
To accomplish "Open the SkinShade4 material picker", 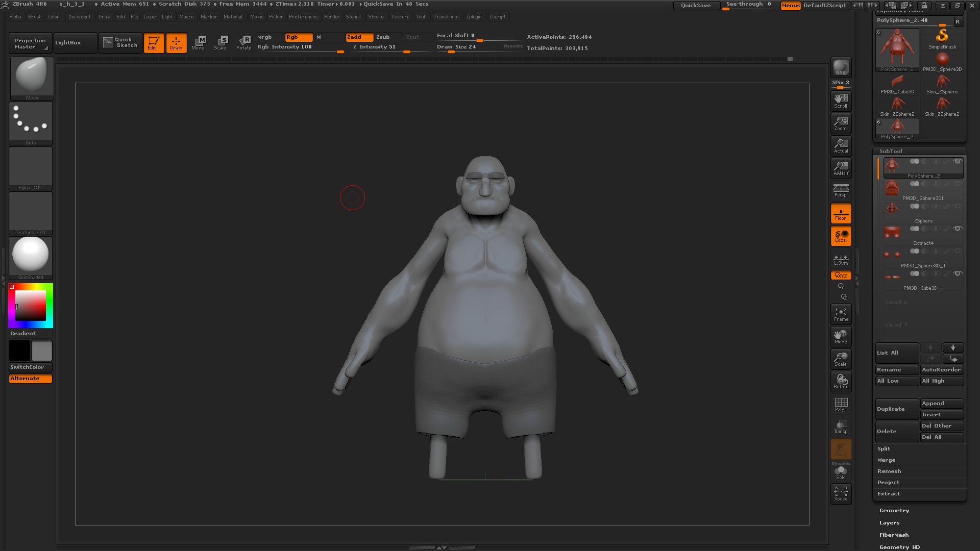I will coord(30,254).
